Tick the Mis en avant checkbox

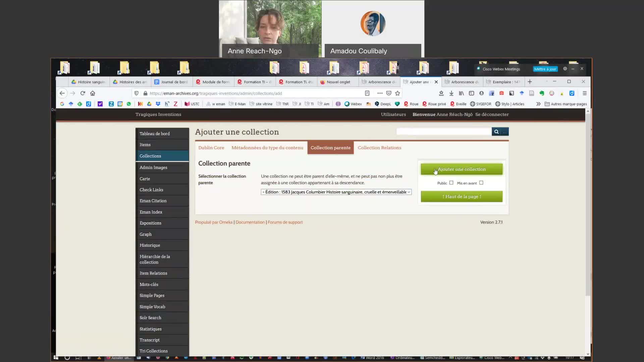(481, 183)
